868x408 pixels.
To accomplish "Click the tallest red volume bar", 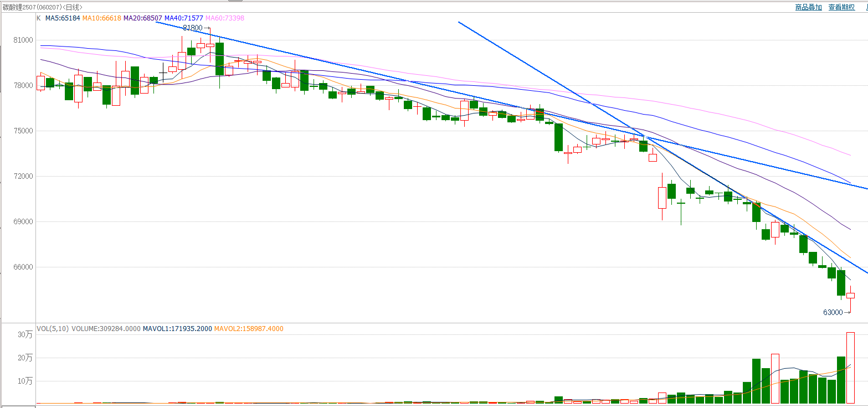I will coord(850,368).
